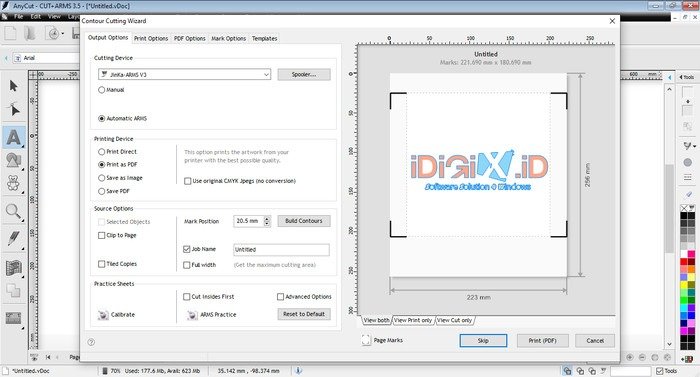Open ARMS Practice sheet icon
This screenshot has width=700, height=377.
192,315
